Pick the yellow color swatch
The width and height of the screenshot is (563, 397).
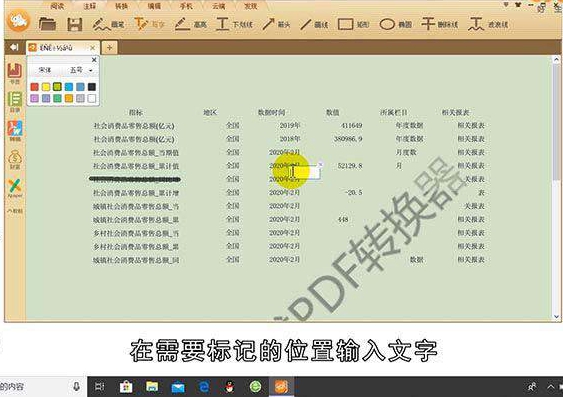[46, 87]
